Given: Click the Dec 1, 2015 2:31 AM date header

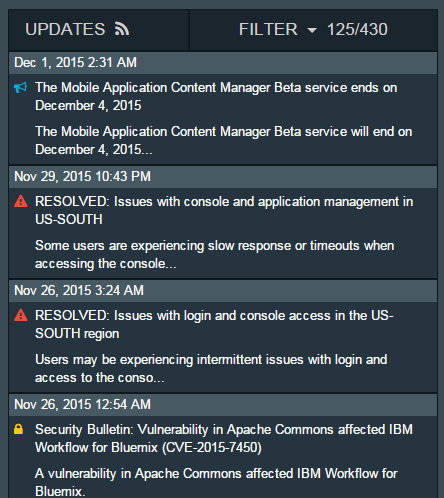Looking at the screenshot, I should [x=223, y=63].
